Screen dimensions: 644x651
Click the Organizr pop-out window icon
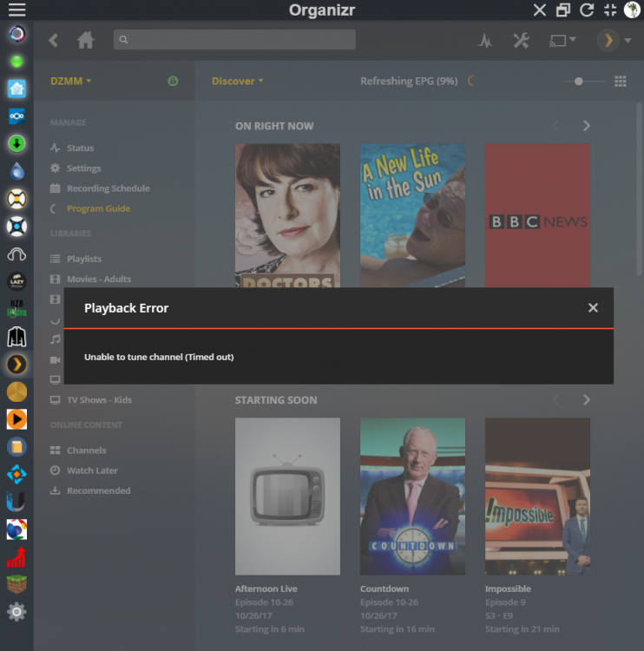pyautogui.click(x=563, y=10)
